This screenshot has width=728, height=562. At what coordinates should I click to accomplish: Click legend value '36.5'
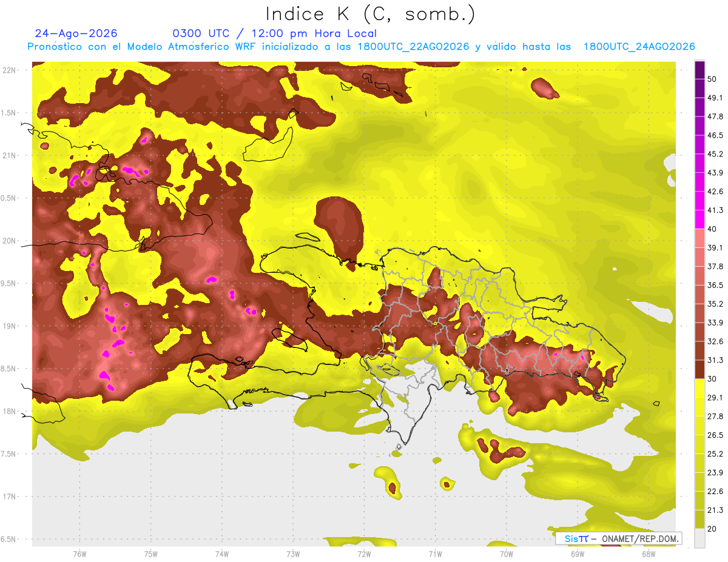[x=714, y=286]
